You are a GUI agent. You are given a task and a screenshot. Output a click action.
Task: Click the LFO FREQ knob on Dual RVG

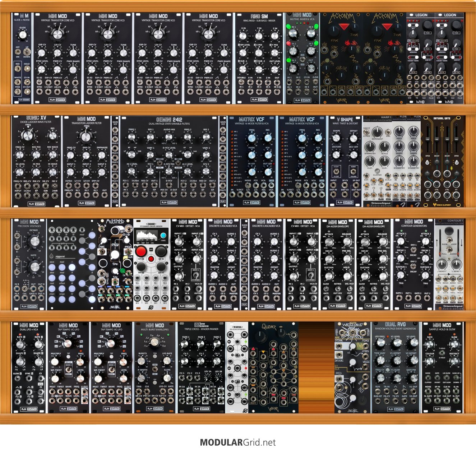pyautogui.click(x=380, y=343)
